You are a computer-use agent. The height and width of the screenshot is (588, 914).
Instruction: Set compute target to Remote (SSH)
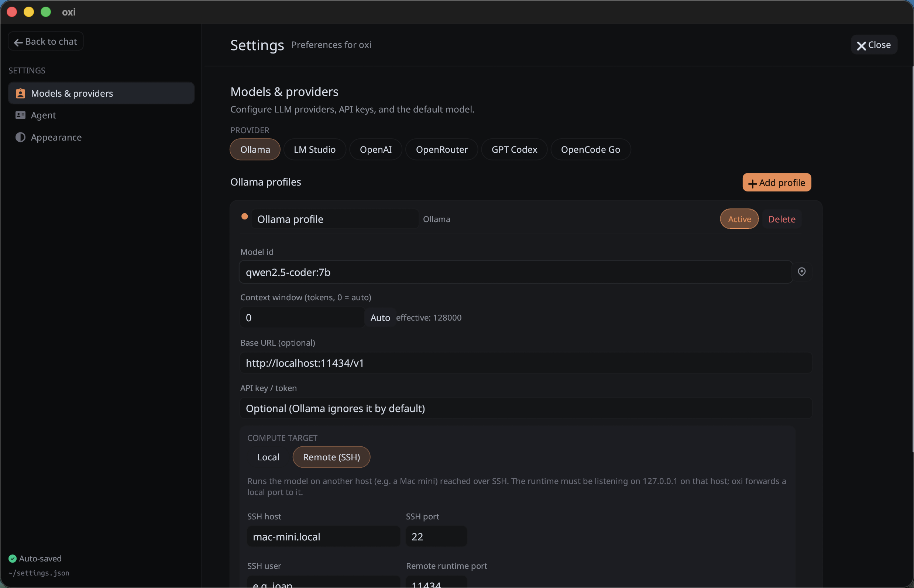[x=331, y=457]
